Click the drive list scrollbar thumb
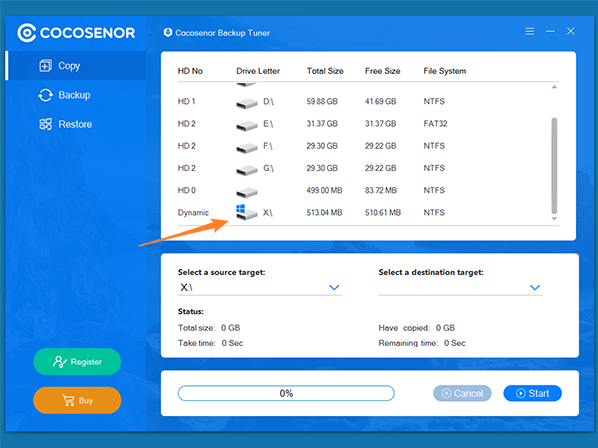The height and width of the screenshot is (448, 598). coord(554,166)
